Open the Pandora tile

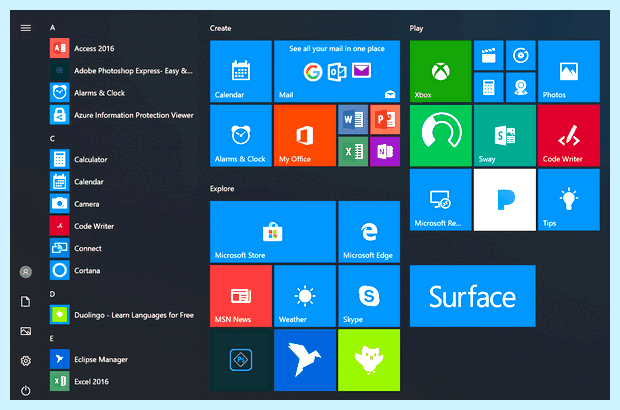point(505,200)
